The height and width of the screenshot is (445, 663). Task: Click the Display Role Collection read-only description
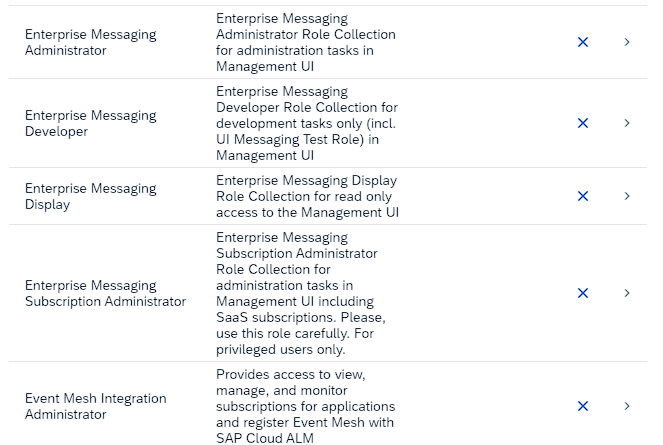306,196
